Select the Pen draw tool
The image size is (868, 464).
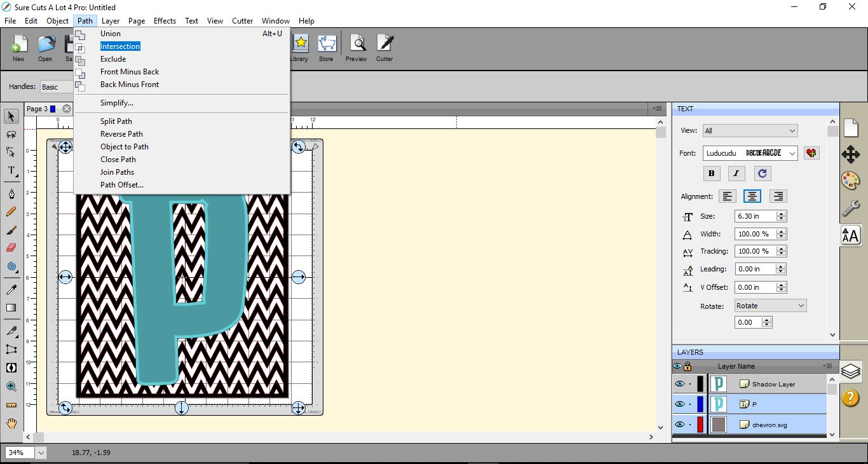pyautogui.click(x=11, y=193)
